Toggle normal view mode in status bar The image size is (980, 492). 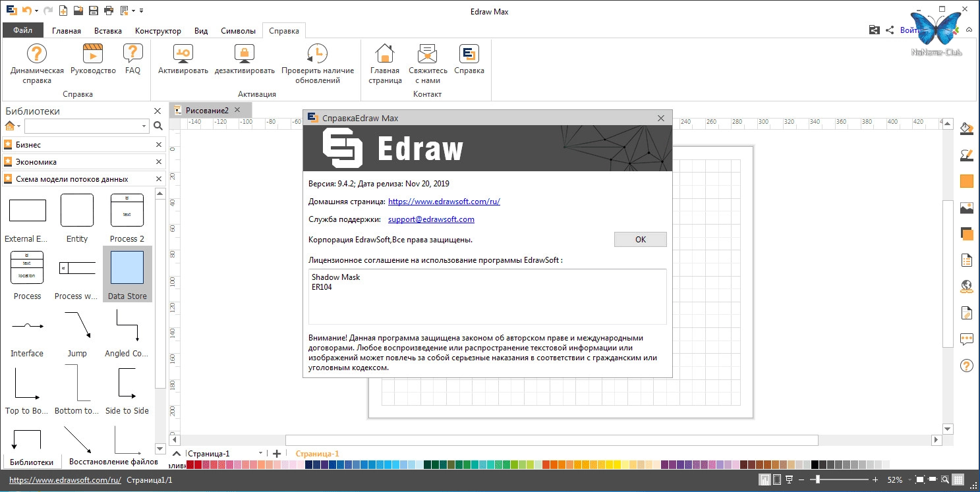(x=765, y=480)
